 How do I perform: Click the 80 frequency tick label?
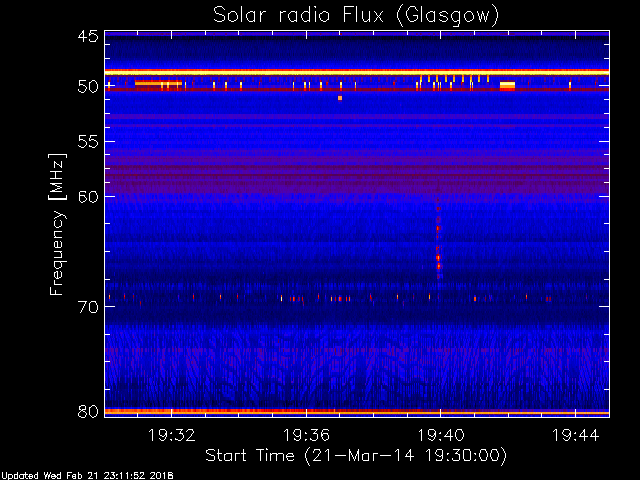[88, 411]
